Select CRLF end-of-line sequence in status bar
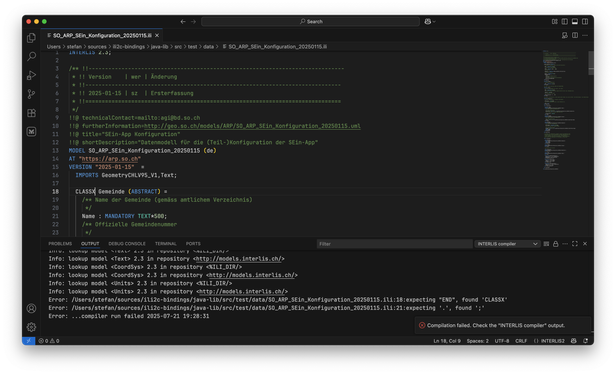Screen dimensions: 616x374 click(521, 341)
